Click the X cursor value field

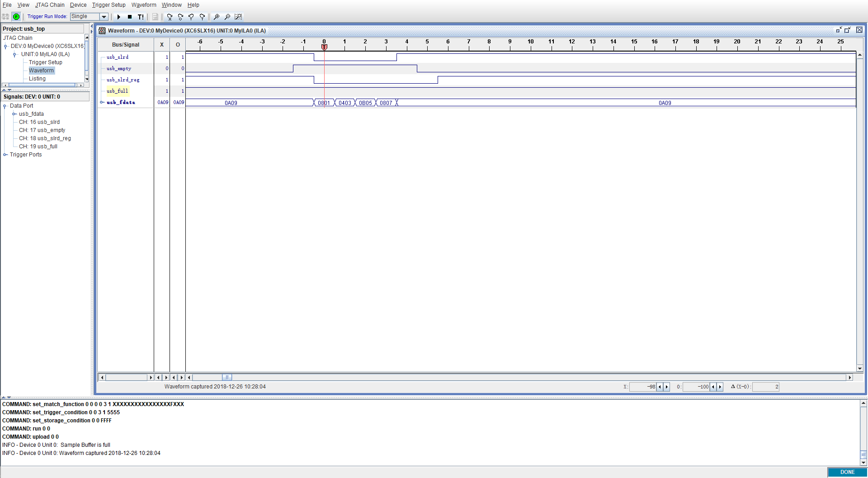[x=643, y=387]
